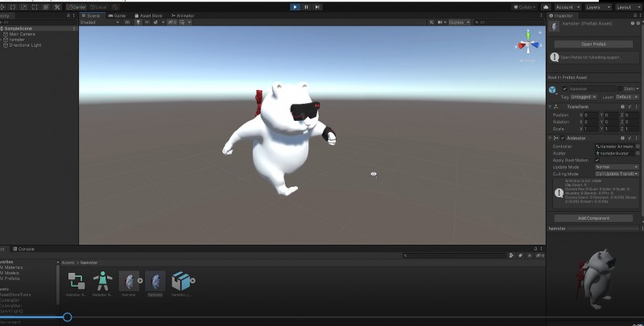Screen dimensions: 644x326
Task: Open custom editor tools icon
Action: pos(57,7)
